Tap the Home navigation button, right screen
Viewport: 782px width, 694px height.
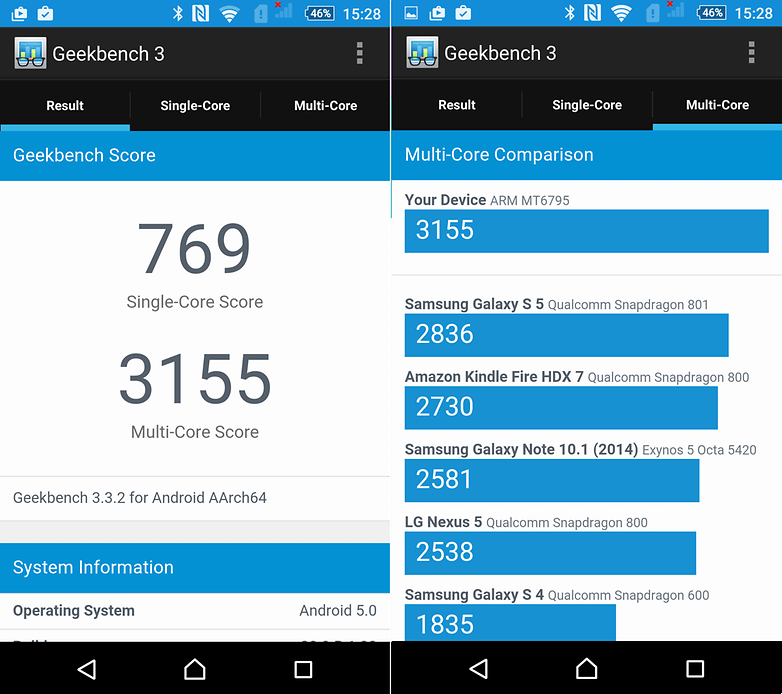click(586, 669)
